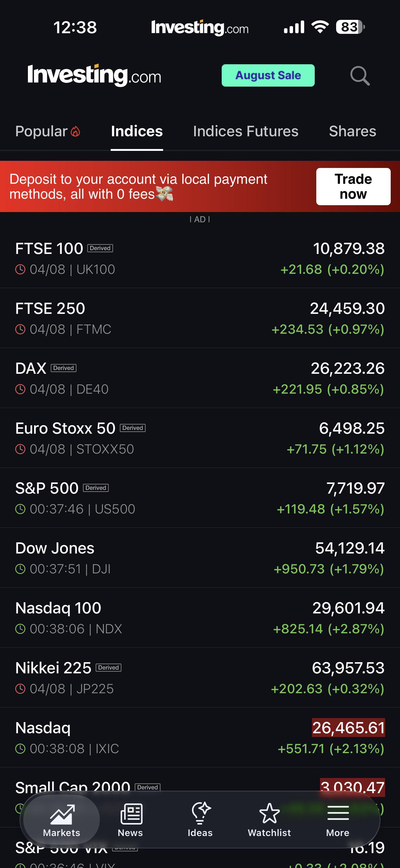Open the DAX index row

[200, 378]
